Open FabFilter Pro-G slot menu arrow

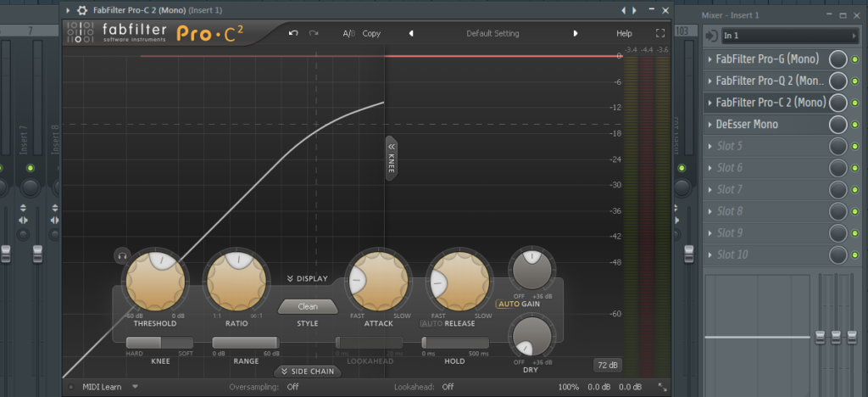coord(710,59)
